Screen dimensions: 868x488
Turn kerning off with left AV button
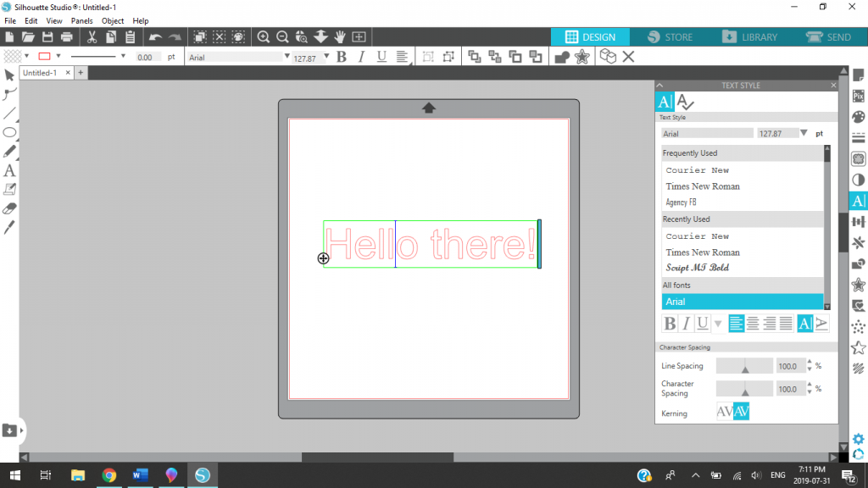[x=724, y=412]
